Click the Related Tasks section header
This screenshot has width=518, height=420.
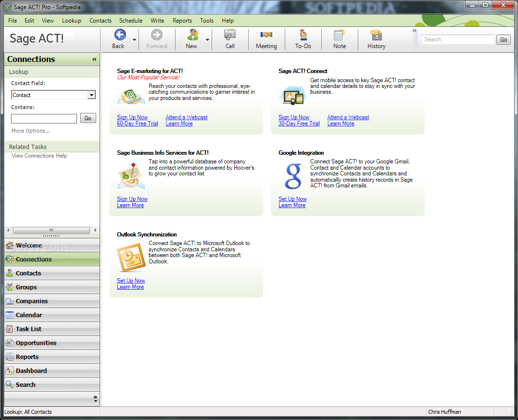click(52, 147)
